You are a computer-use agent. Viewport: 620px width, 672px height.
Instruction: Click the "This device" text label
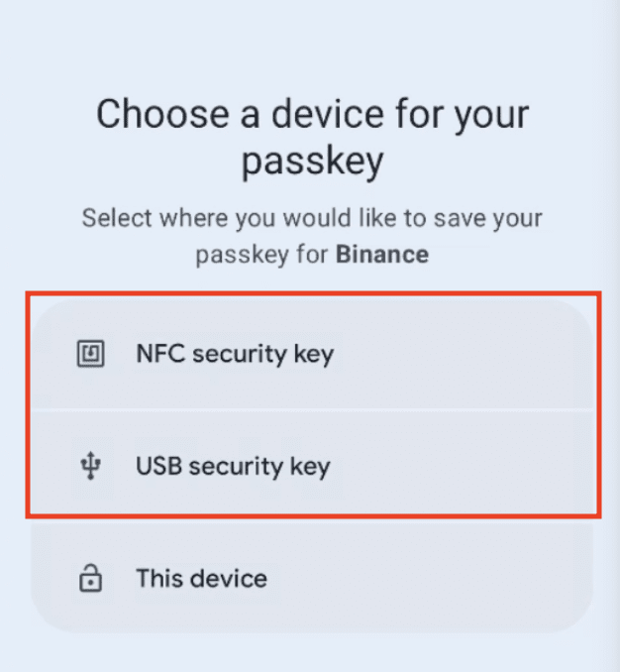pos(201,578)
